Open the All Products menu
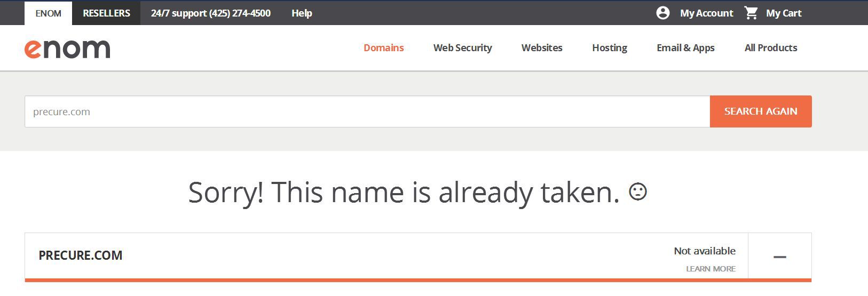Image resolution: width=868 pixels, height=296 pixels. [770, 47]
